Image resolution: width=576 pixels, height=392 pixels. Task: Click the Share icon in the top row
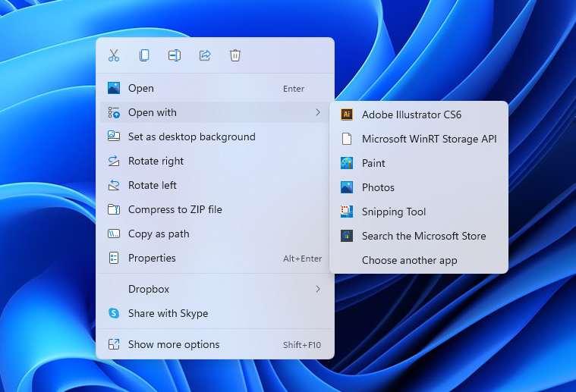click(x=205, y=55)
